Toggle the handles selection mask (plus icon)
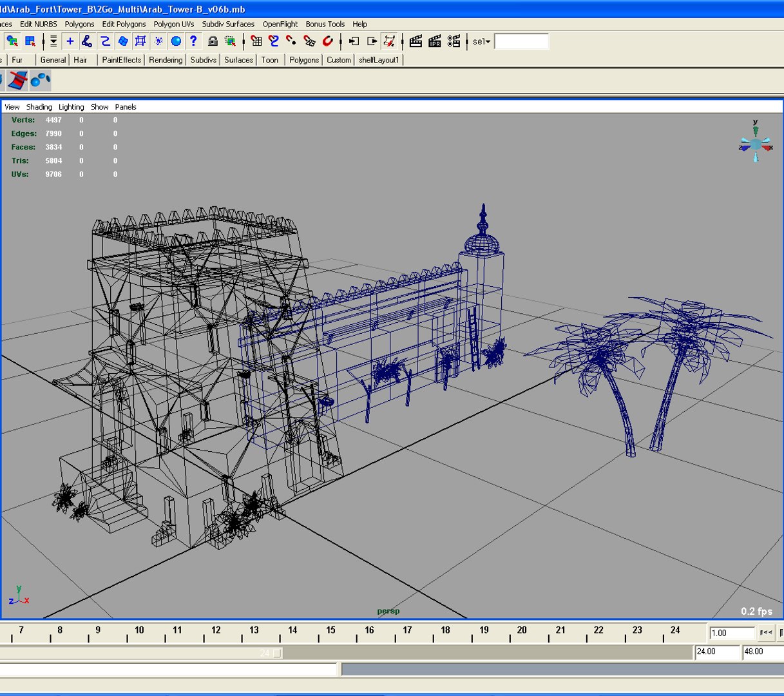This screenshot has width=784, height=696. [x=70, y=41]
